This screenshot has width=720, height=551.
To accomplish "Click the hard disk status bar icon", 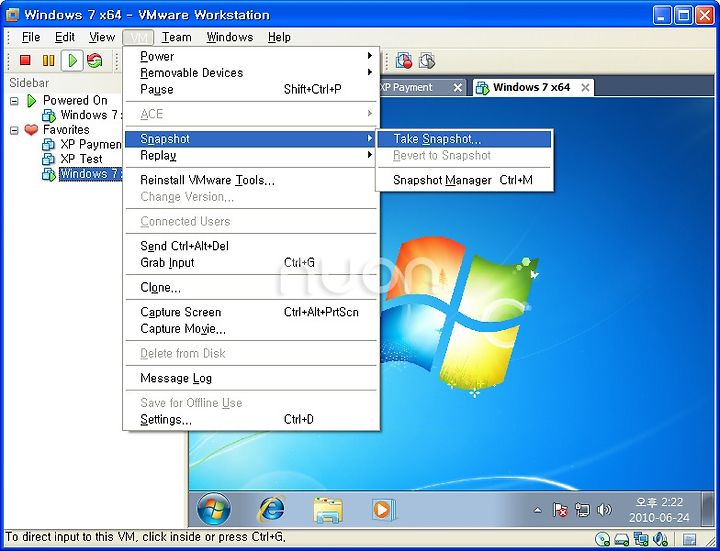I will tap(621, 539).
